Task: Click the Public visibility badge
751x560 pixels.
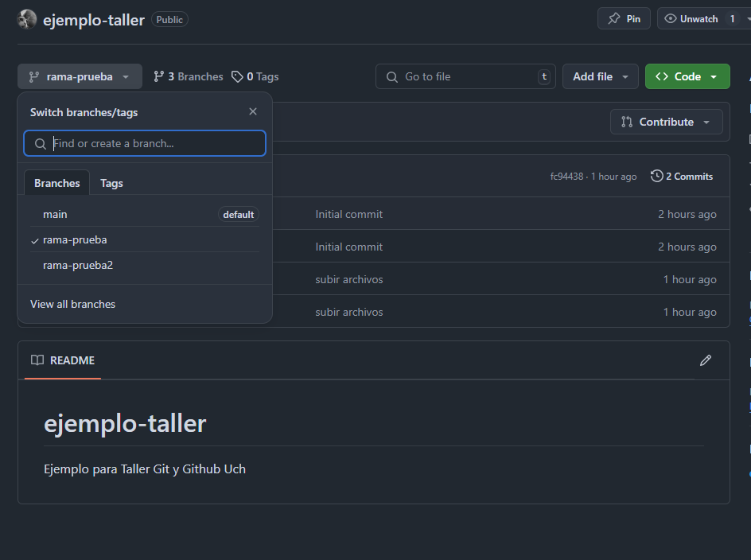Action: 169,20
